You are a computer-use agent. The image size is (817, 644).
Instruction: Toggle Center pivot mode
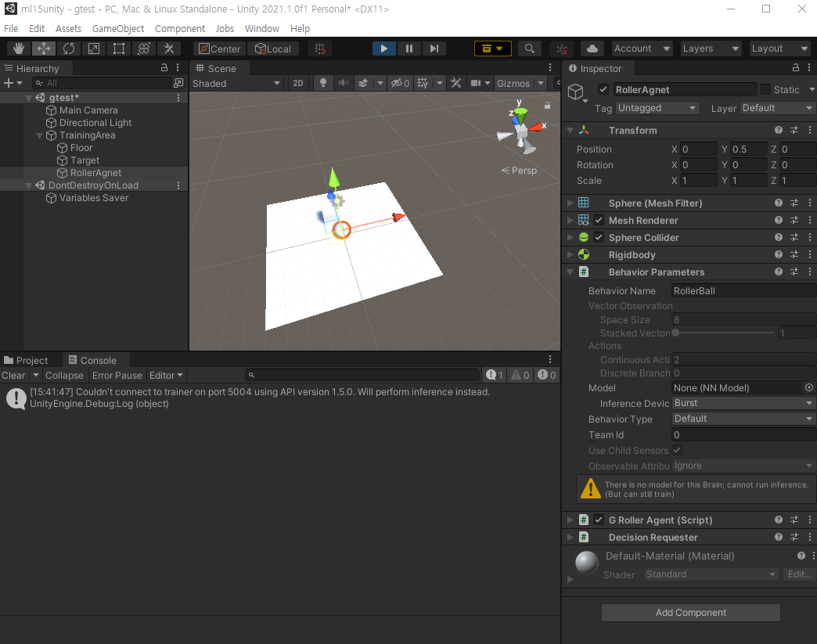point(219,49)
